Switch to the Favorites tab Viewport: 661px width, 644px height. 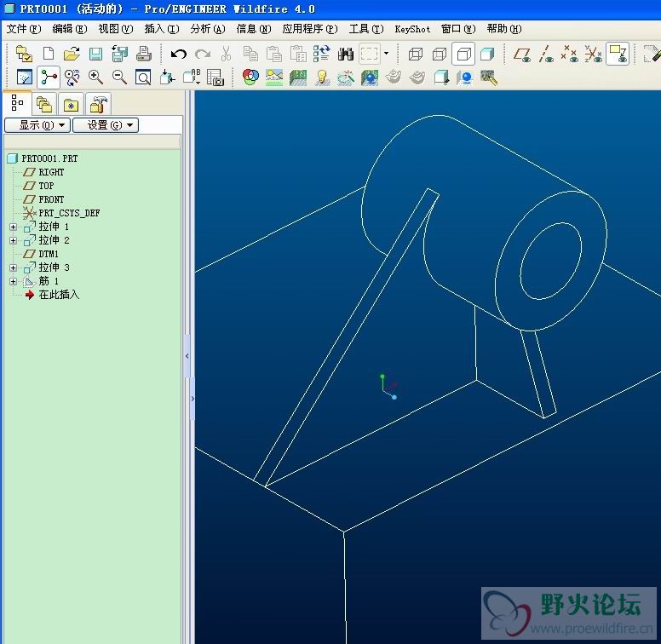tap(71, 104)
